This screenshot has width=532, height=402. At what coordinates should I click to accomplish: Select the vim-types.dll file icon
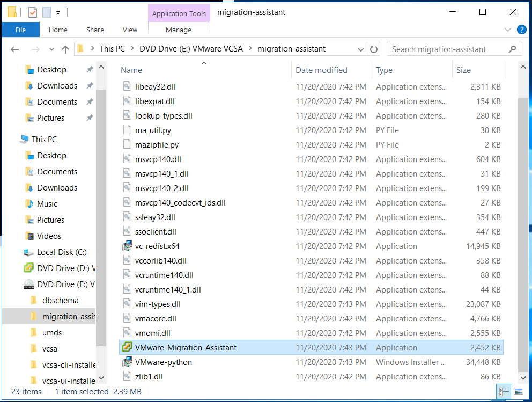click(127, 304)
